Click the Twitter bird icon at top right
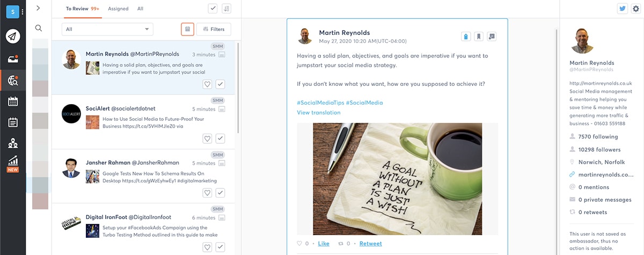The height and width of the screenshot is (255, 644). (623, 9)
